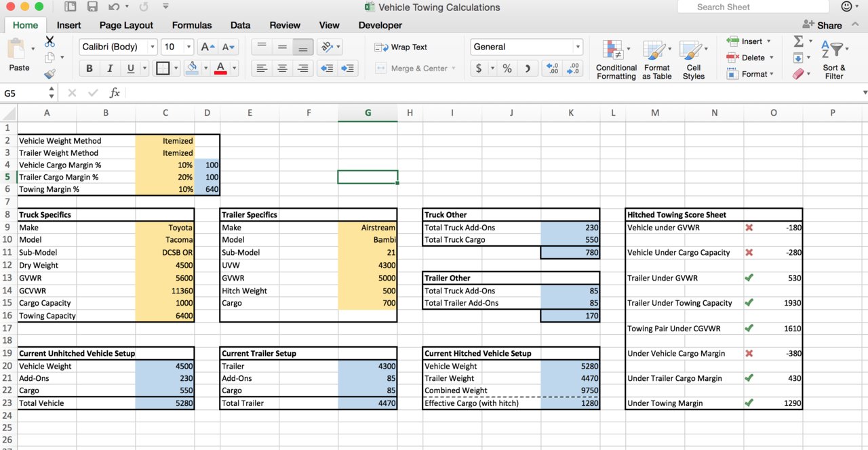Click the Format cells button
868x450 pixels.
[750, 74]
